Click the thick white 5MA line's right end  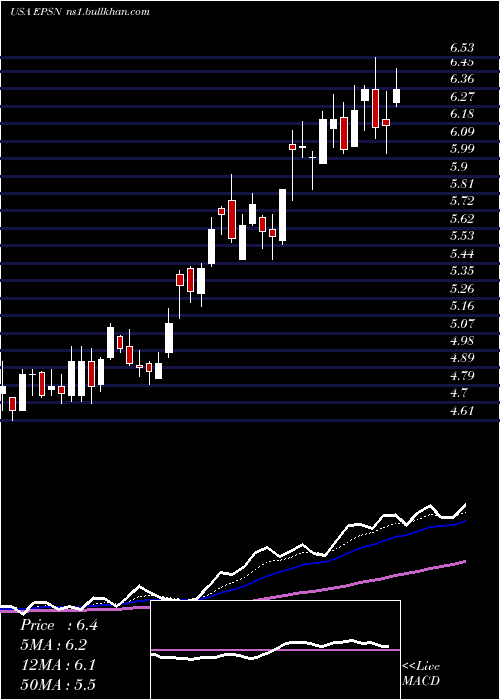464,505
